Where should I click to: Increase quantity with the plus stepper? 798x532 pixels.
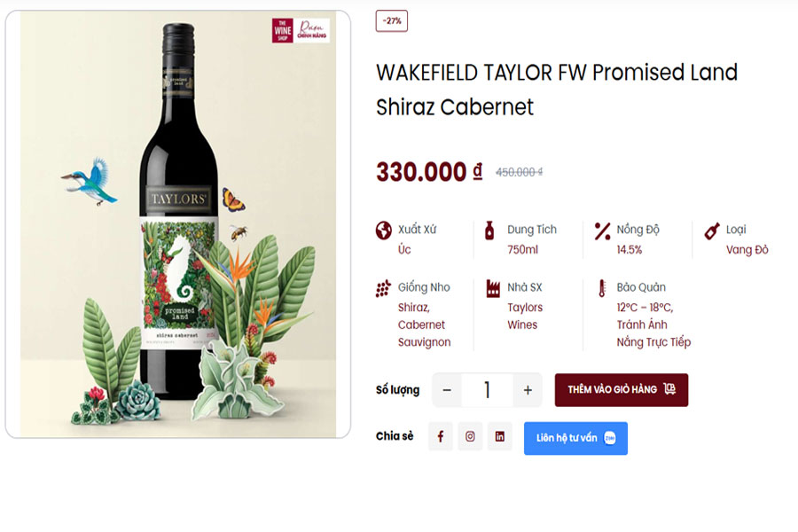click(528, 390)
